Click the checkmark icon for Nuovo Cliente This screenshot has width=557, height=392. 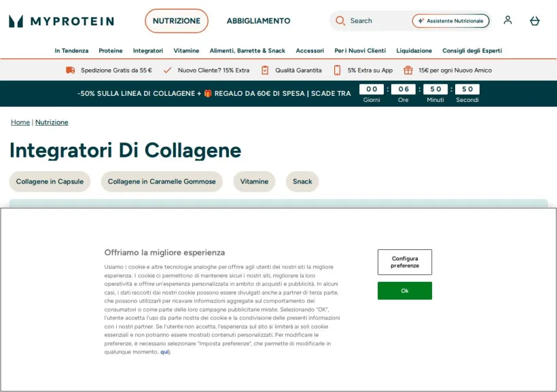167,71
